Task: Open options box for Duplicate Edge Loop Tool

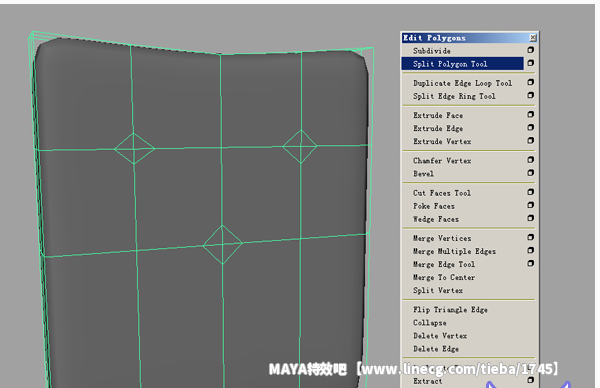Action: (530, 82)
